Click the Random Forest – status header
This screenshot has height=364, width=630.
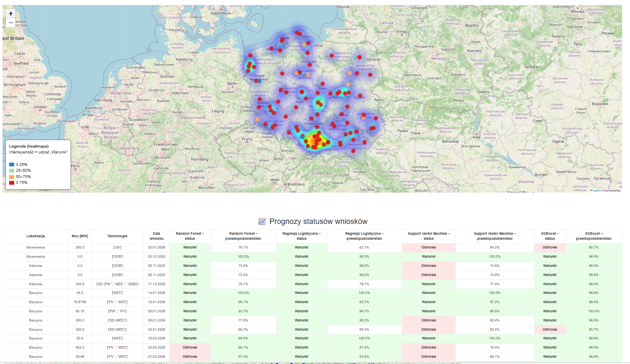[x=190, y=236]
